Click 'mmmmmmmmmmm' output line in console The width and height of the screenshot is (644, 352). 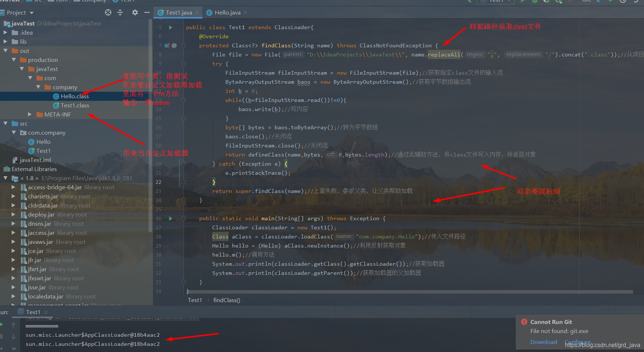[42, 326]
